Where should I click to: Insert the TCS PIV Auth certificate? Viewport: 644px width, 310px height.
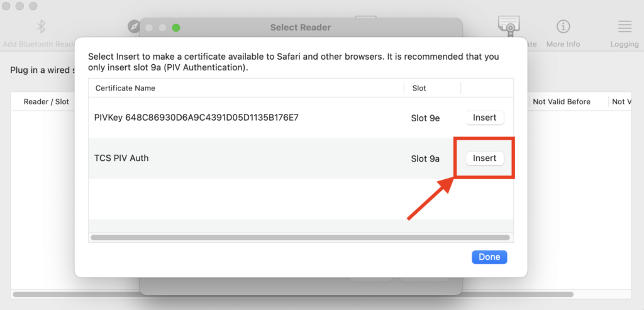click(x=485, y=158)
